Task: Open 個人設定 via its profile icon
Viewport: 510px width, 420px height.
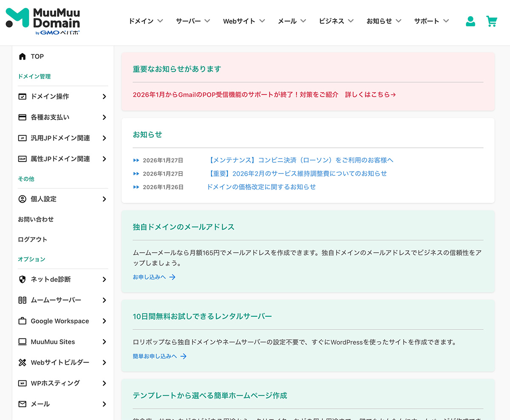Action: pyautogui.click(x=22, y=199)
